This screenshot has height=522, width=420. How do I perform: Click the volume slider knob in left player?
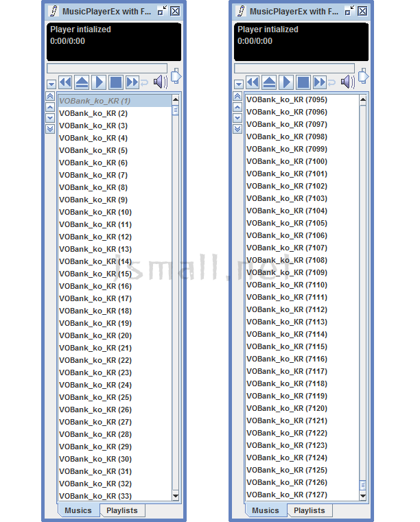(x=176, y=76)
